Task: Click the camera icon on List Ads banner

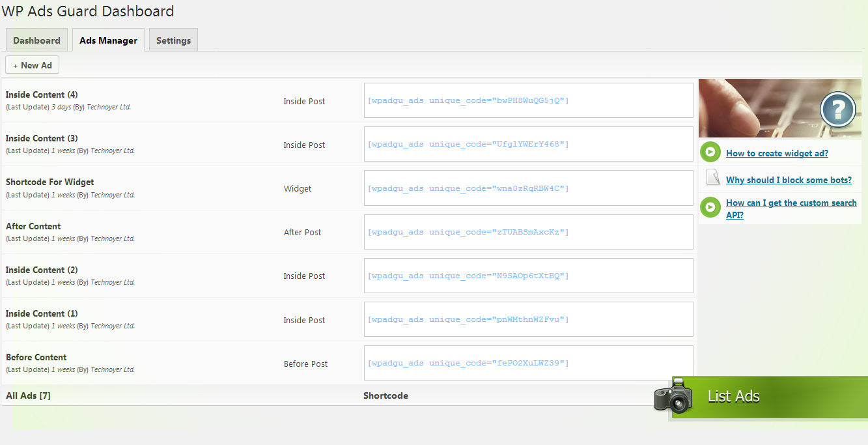Action: click(x=673, y=395)
